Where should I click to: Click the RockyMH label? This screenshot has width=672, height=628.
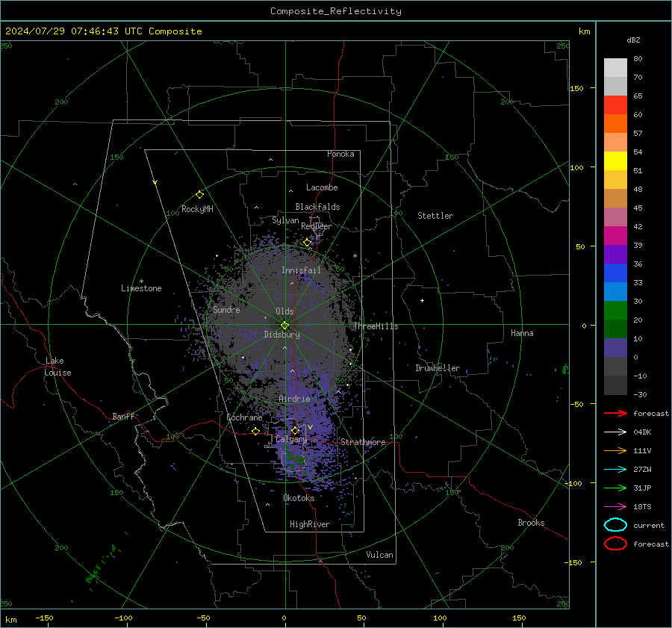pyautogui.click(x=197, y=209)
